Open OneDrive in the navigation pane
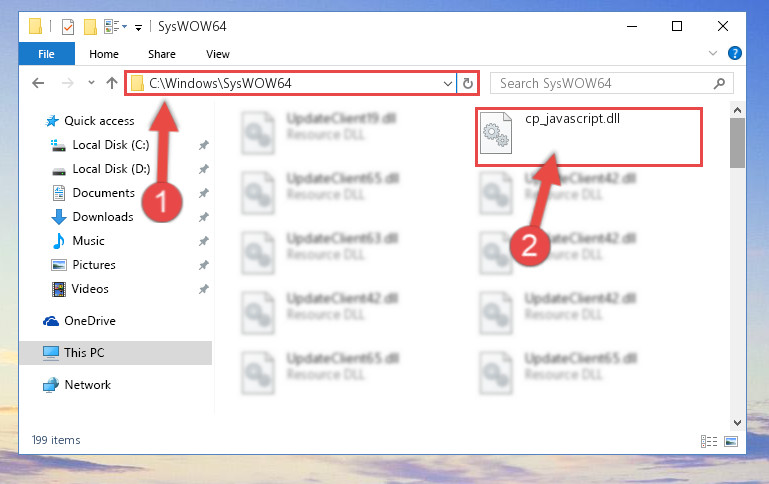This screenshot has width=769, height=484. [90, 321]
